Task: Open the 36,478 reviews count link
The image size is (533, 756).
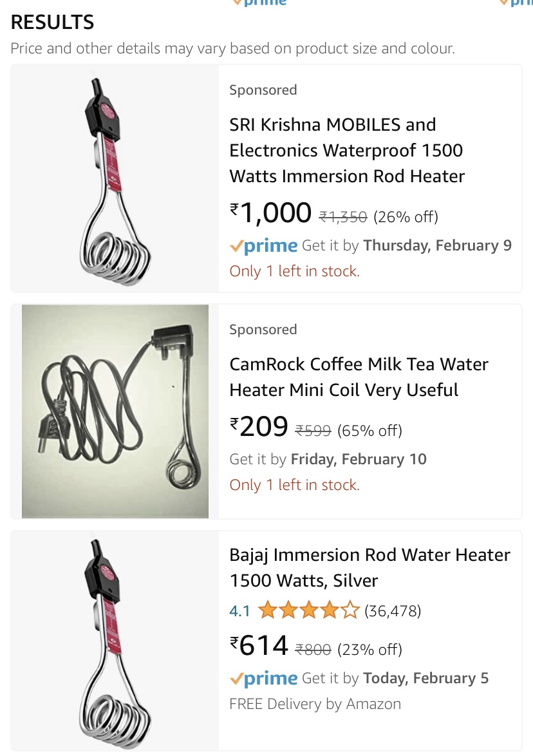Action: click(x=393, y=611)
